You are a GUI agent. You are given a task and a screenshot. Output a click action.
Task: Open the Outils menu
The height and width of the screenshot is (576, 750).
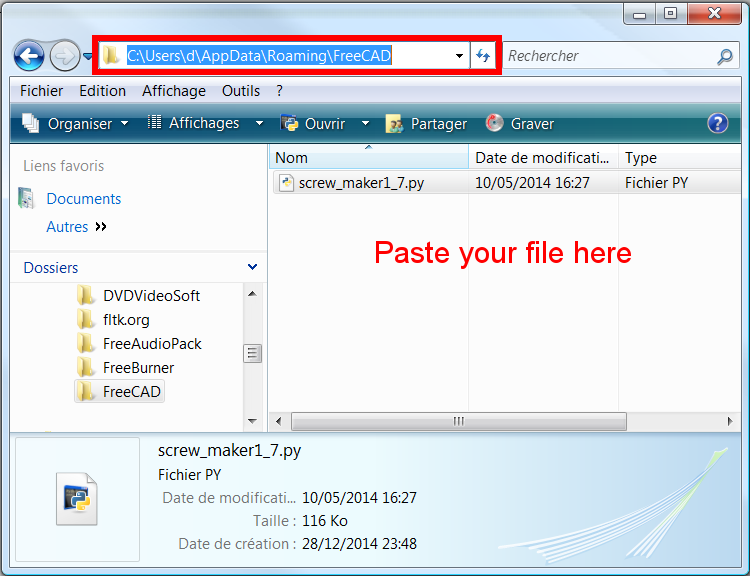coord(241,91)
